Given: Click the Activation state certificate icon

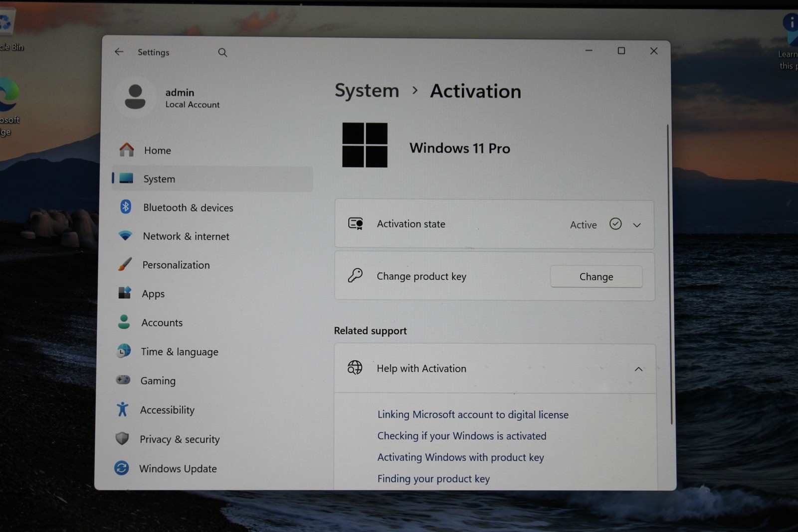Looking at the screenshot, I should [x=356, y=223].
